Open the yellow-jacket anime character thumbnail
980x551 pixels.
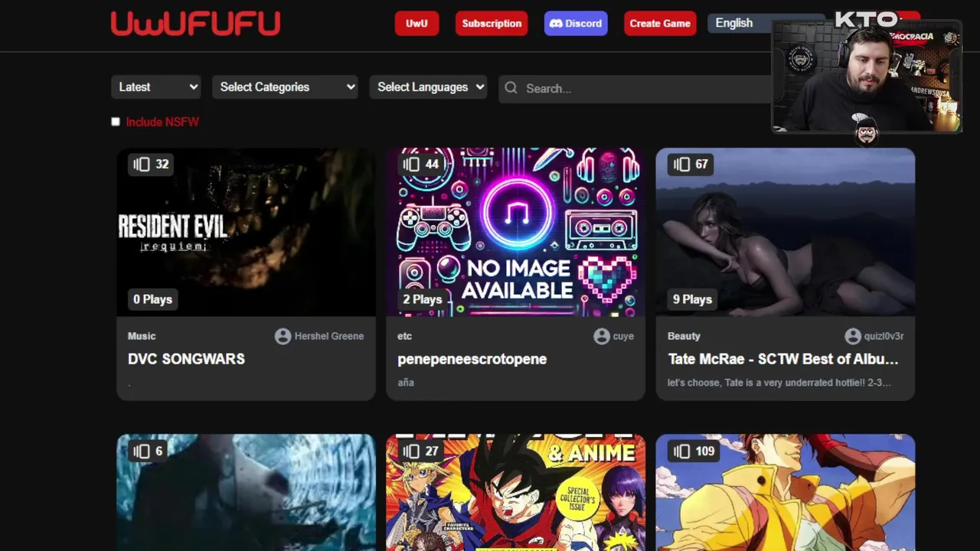785,492
